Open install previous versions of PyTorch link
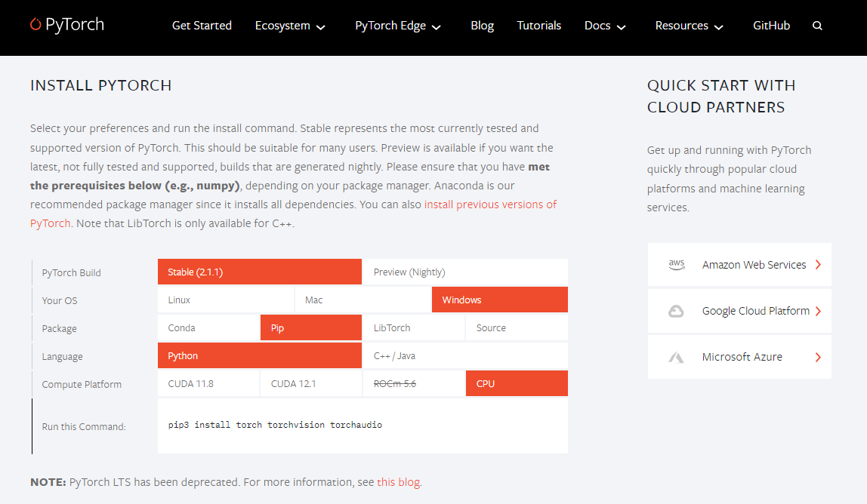Image resolution: width=867 pixels, height=504 pixels. pos(490,204)
